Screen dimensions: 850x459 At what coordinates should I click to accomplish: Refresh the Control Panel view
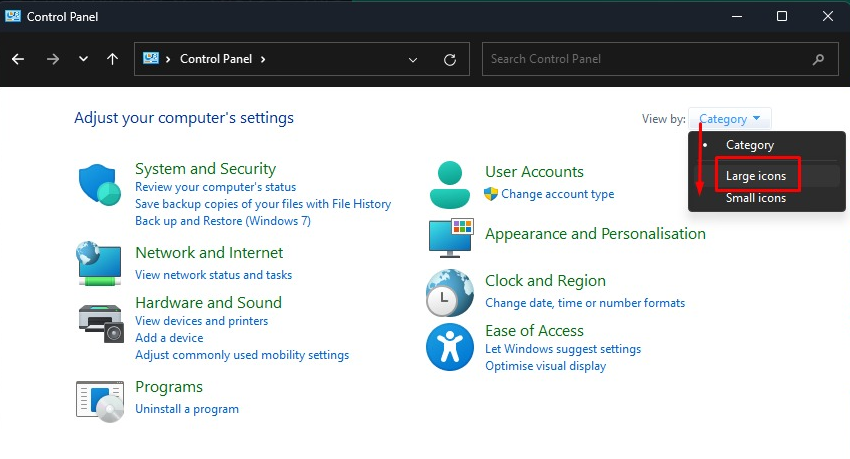(450, 60)
